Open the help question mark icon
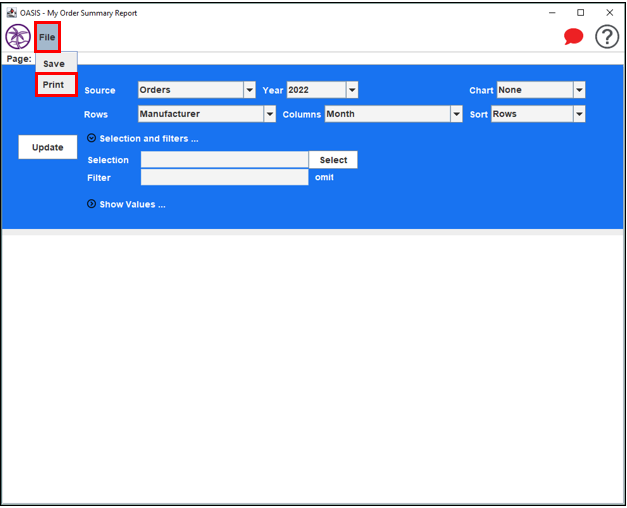Screen dimensions: 627x508 click(x=607, y=37)
